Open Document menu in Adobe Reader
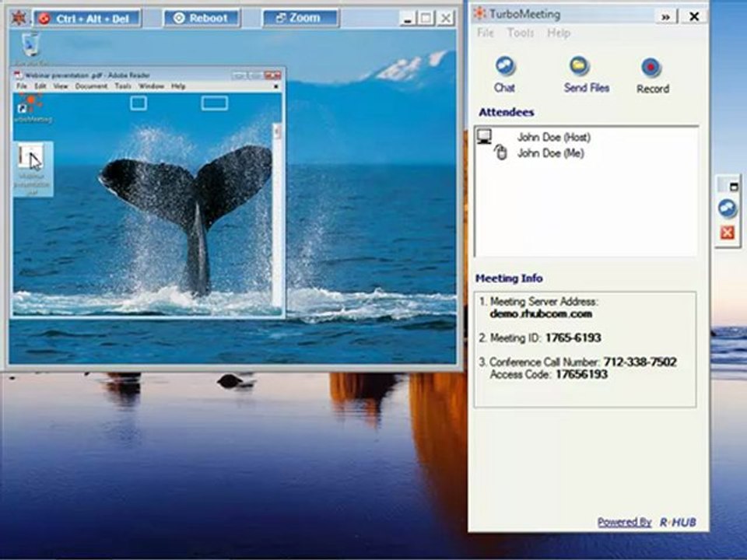The width and height of the screenshot is (747, 560). click(x=91, y=86)
